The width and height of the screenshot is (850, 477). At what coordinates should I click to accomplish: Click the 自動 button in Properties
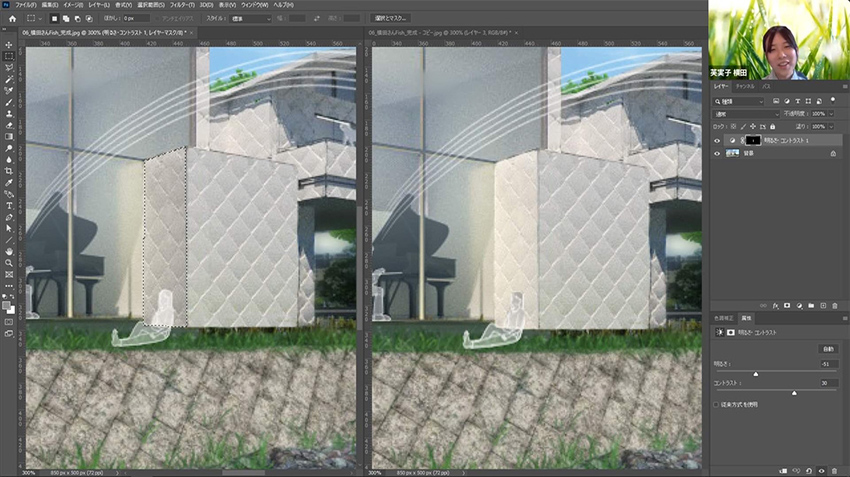[827, 348]
